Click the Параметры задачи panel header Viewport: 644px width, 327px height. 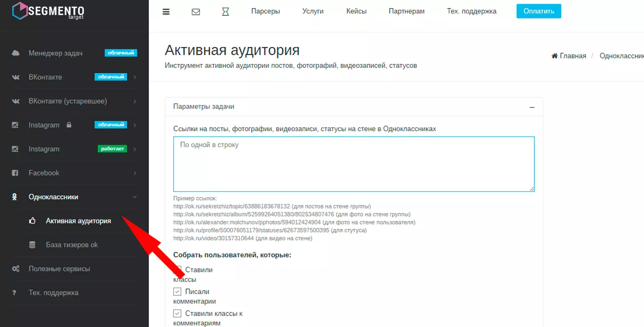354,107
